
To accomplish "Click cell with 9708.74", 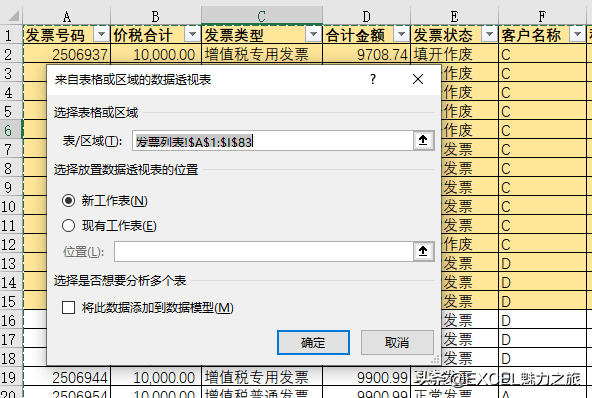I will 366,54.
